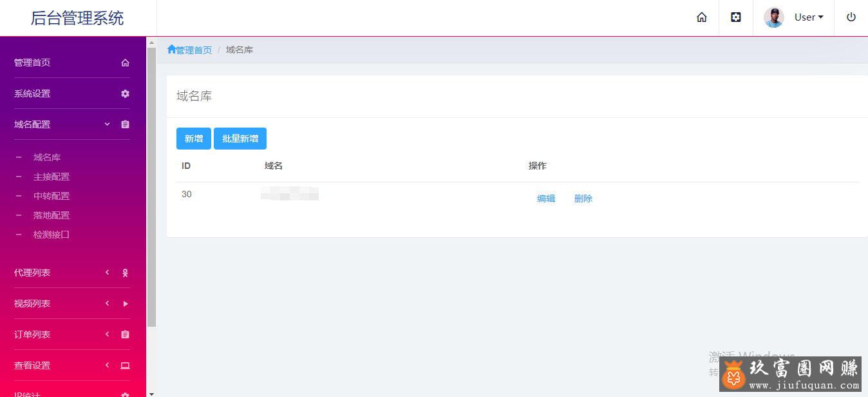Click the sidebar scrollbar up arrow
The image size is (868, 397).
coord(151,43)
